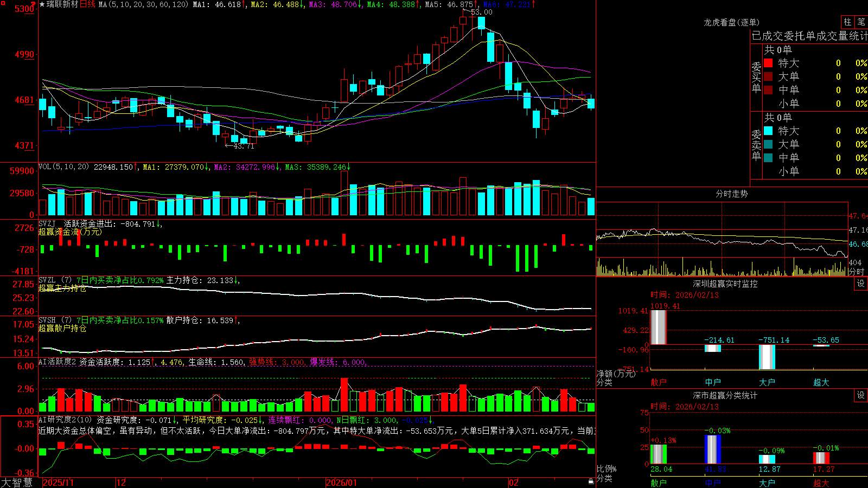Click the 瑞联新材 stock name
868x488 pixels.
click(x=62, y=4)
